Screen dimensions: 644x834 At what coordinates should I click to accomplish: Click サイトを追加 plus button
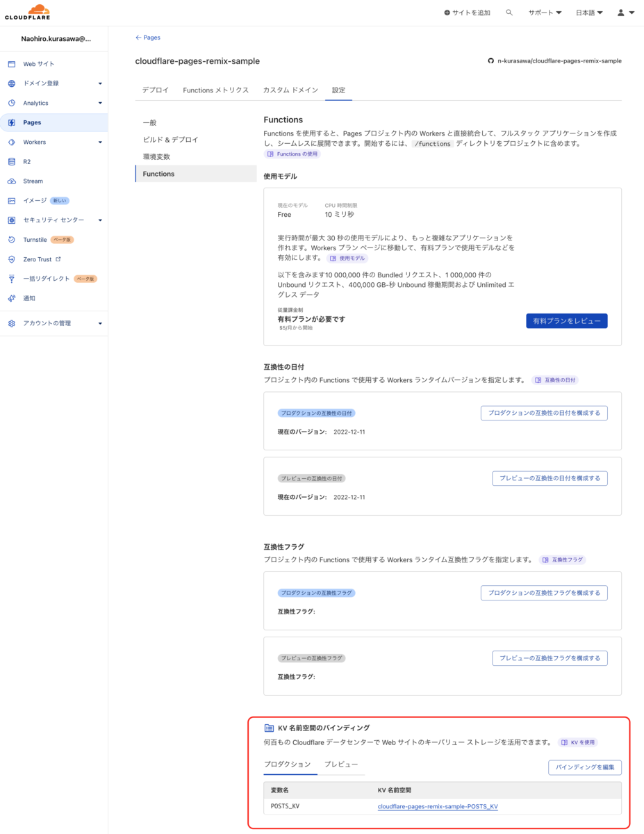click(x=467, y=13)
